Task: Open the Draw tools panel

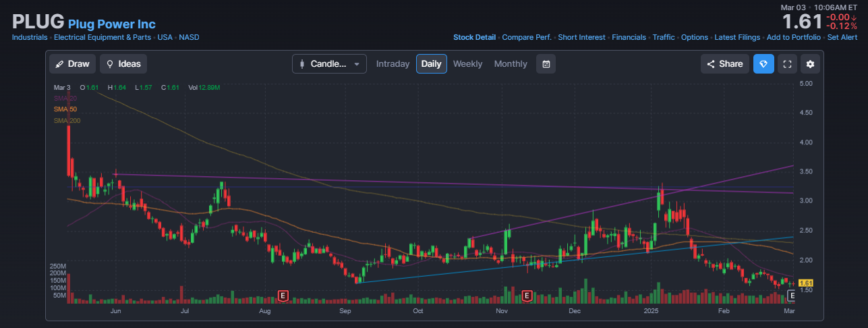Action: tap(72, 64)
